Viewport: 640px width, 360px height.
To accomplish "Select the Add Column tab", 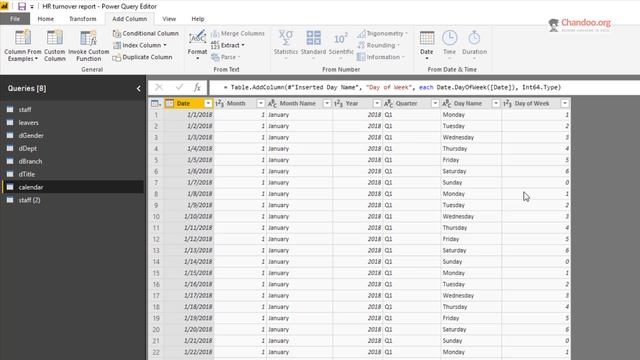I will (130, 19).
